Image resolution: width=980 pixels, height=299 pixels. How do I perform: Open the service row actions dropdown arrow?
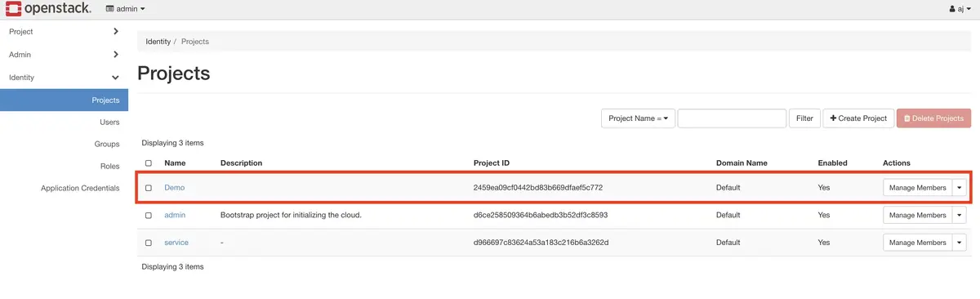coord(959,243)
